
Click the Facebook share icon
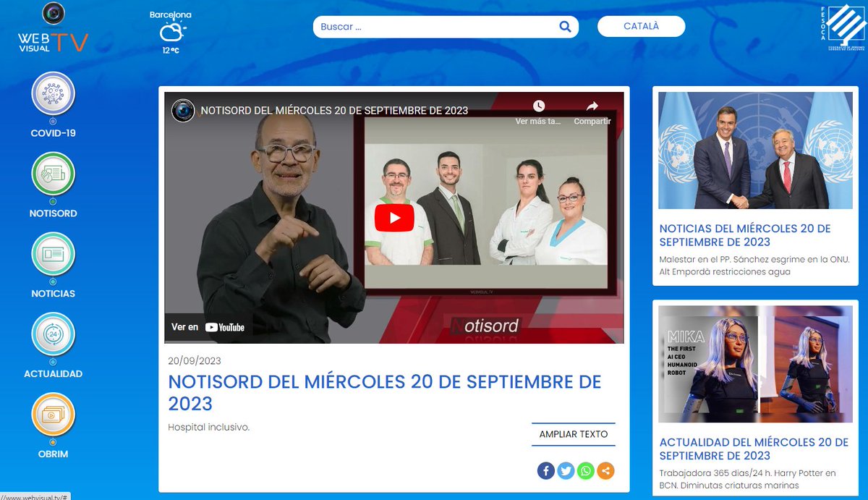click(x=545, y=470)
